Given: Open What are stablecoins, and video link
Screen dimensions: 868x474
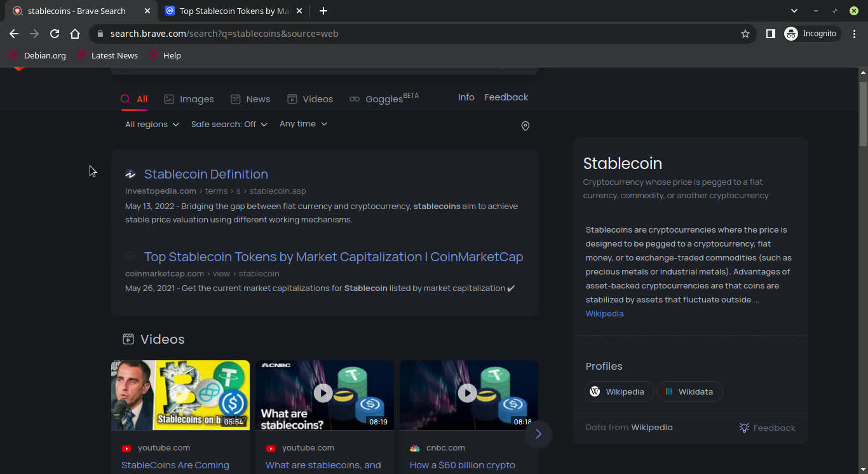Looking at the screenshot, I should point(323,465).
